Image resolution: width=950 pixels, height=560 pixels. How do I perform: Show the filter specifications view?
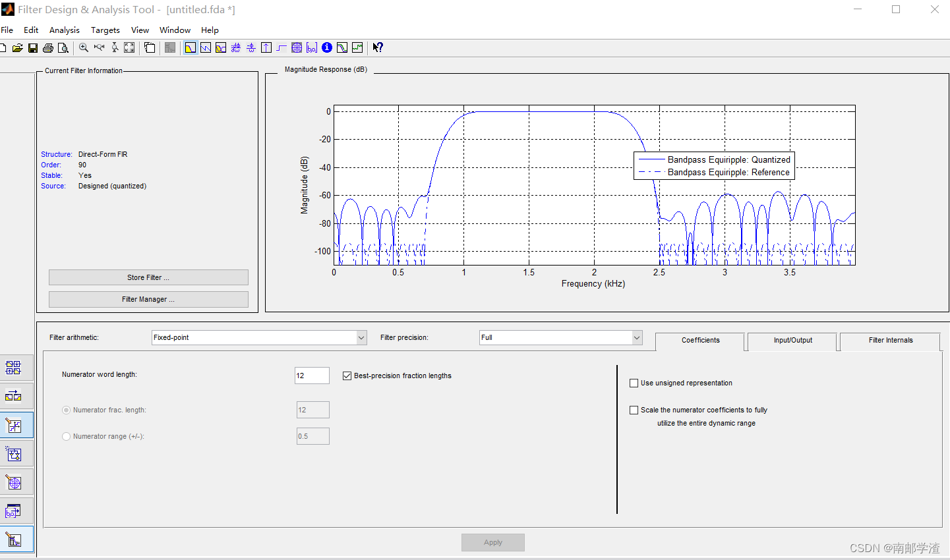(170, 47)
